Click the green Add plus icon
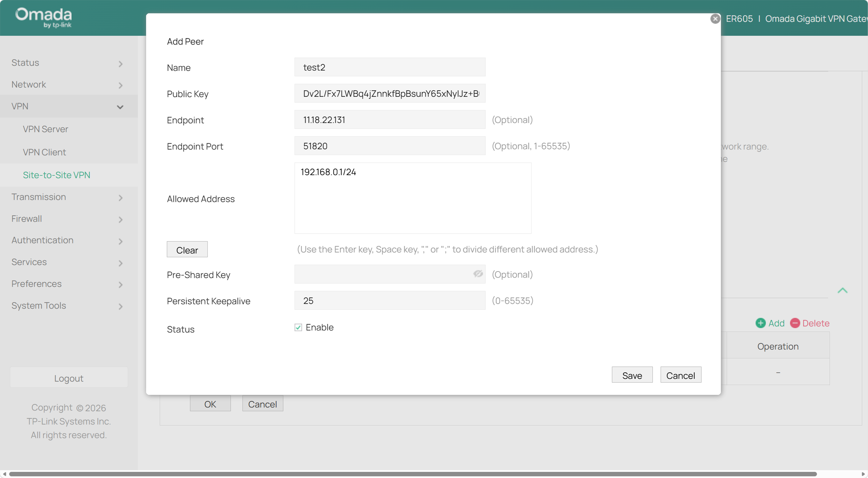The height and width of the screenshot is (478, 868). pos(760,323)
